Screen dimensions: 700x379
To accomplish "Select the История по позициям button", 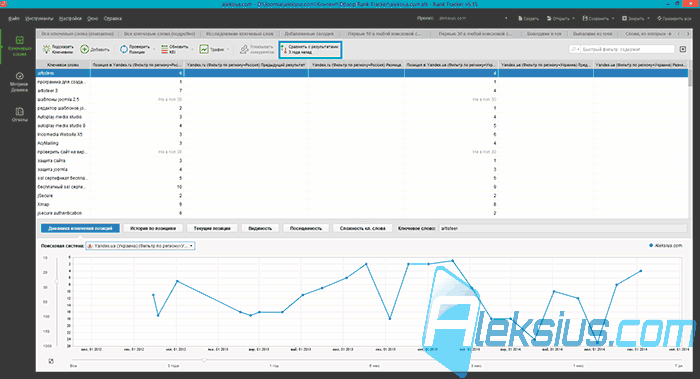I will point(153,228).
